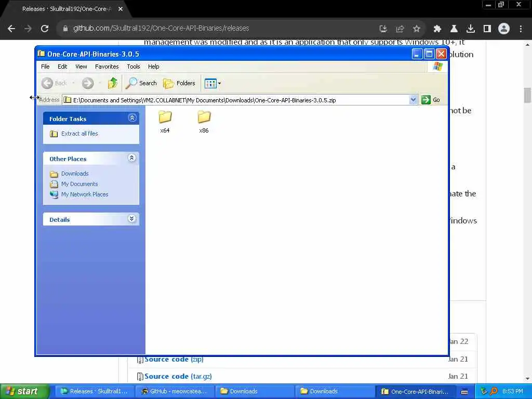Click the share page icon in Chrome

(x=400, y=29)
